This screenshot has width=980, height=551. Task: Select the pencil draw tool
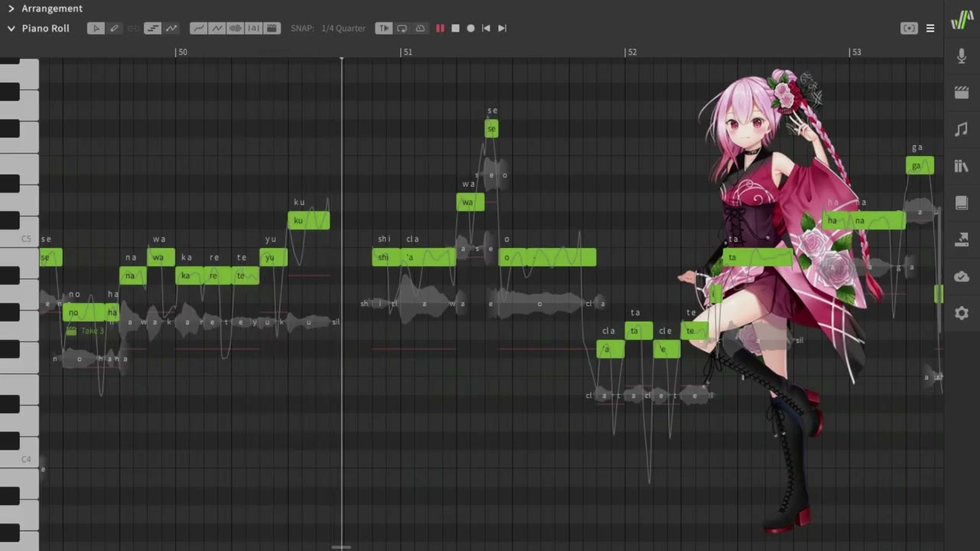click(x=114, y=28)
